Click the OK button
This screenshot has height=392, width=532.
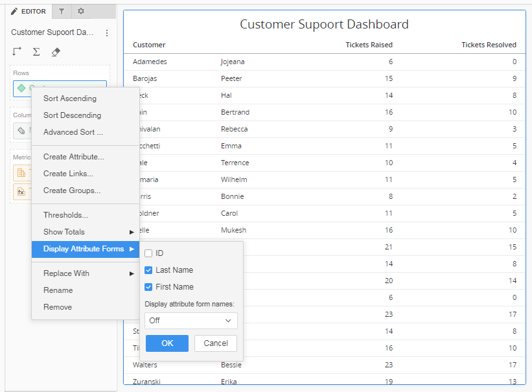pyautogui.click(x=167, y=343)
